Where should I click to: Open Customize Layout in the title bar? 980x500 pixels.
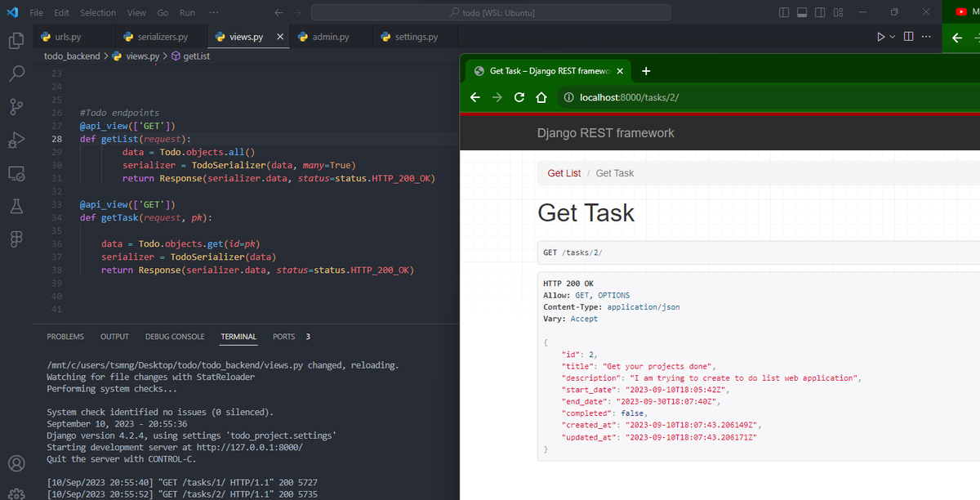pos(838,12)
